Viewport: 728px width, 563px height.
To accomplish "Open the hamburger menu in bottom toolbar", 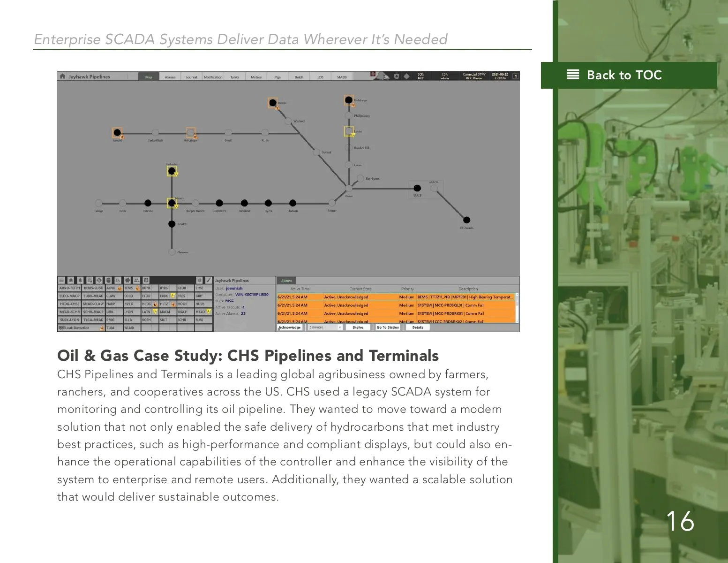I will (x=61, y=280).
